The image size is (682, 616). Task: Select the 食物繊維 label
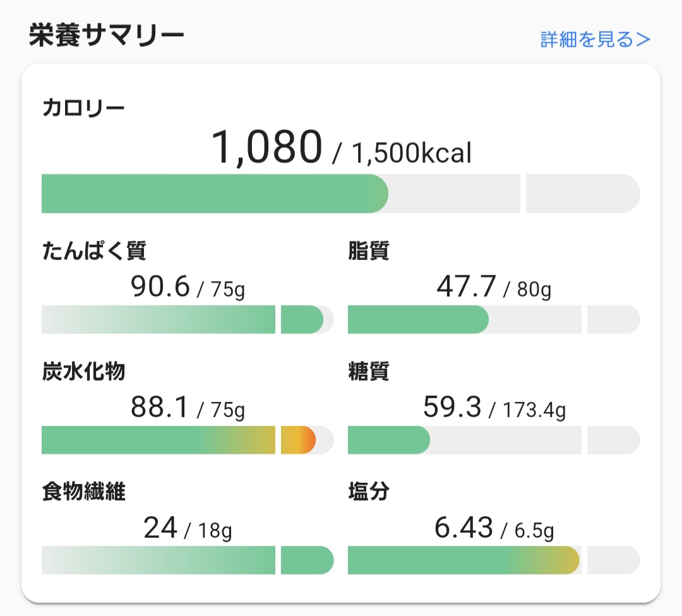click(83, 492)
